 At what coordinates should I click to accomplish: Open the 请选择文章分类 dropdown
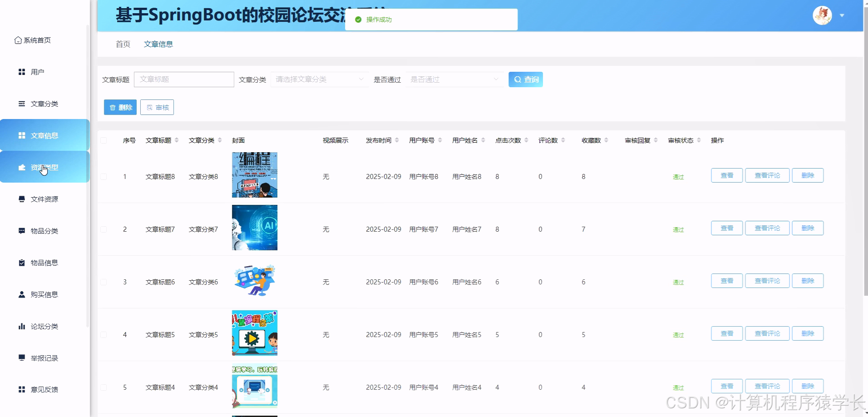coord(318,79)
